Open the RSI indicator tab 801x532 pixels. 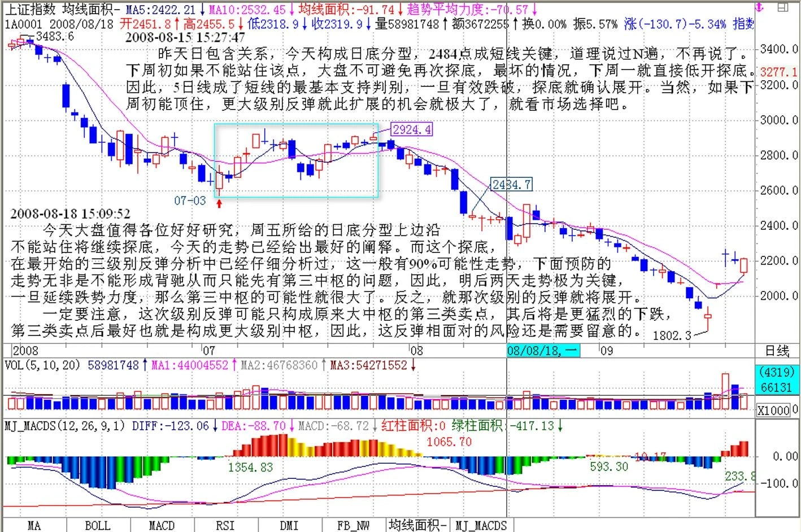pos(225,525)
